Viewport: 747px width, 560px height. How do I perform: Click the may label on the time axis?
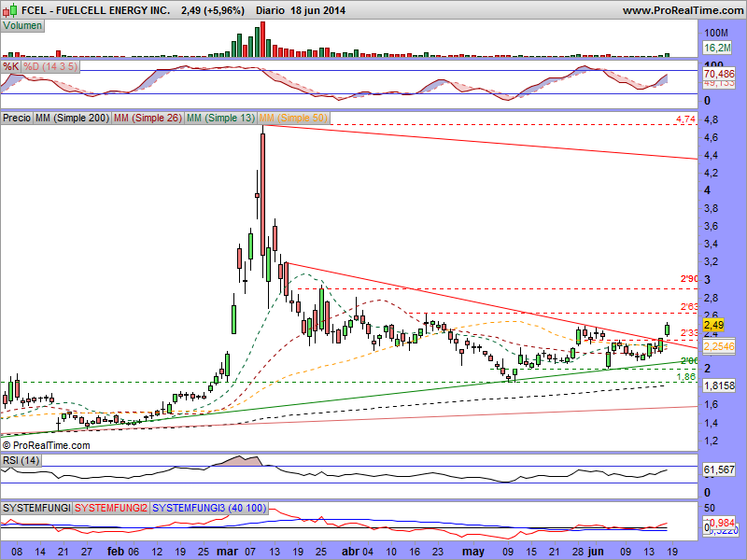coord(473,552)
